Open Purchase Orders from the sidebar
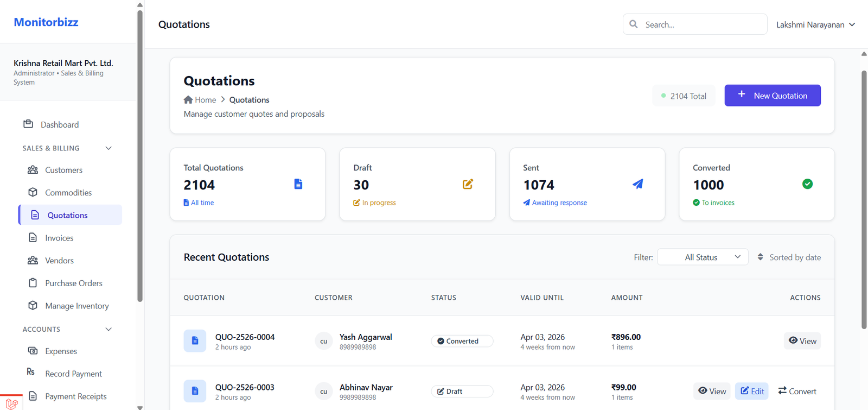 [73, 283]
